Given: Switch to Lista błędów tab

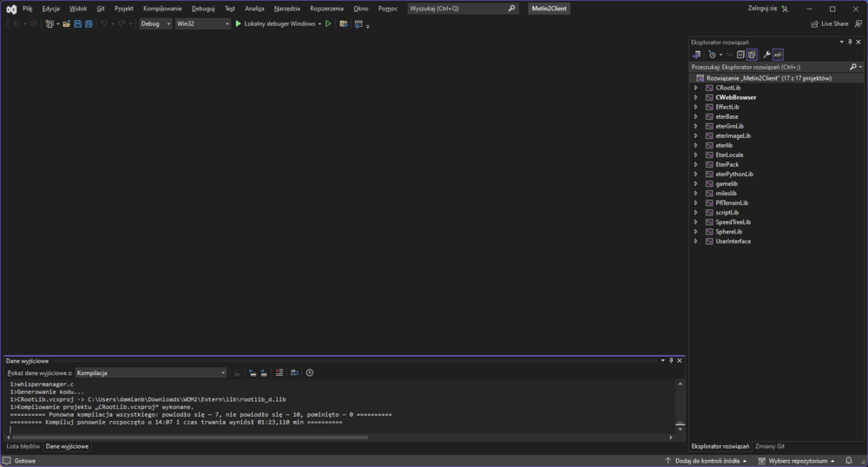Looking at the screenshot, I should click(23, 446).
